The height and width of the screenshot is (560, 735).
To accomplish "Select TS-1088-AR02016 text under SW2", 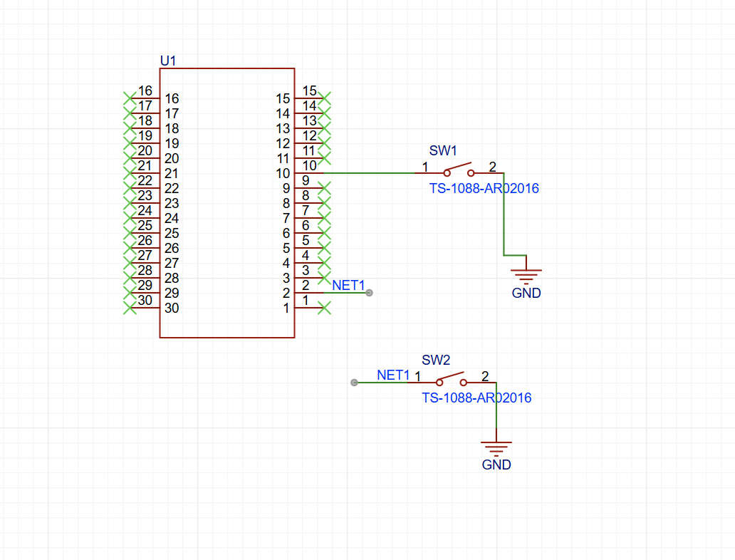I will [x=476, y=398].
